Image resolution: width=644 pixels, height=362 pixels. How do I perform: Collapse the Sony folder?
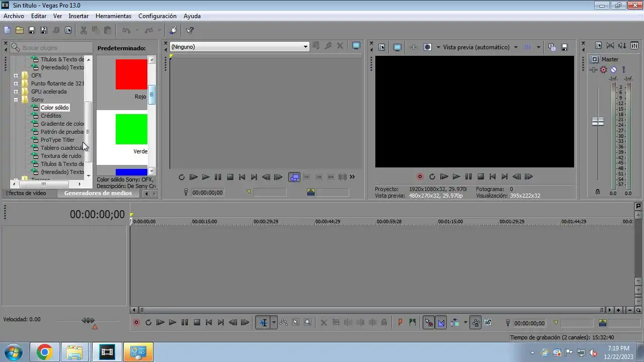[16, 100]
